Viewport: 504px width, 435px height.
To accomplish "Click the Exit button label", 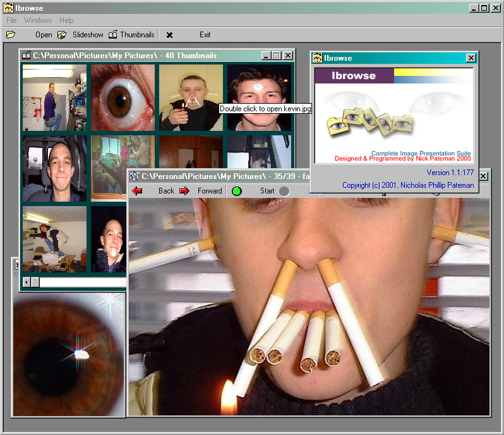I will 205,35.
